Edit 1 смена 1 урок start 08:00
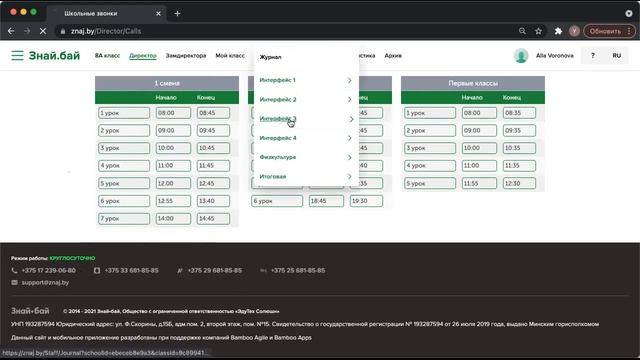This screenshot has height=360, width=640. [x=173, y=113]
